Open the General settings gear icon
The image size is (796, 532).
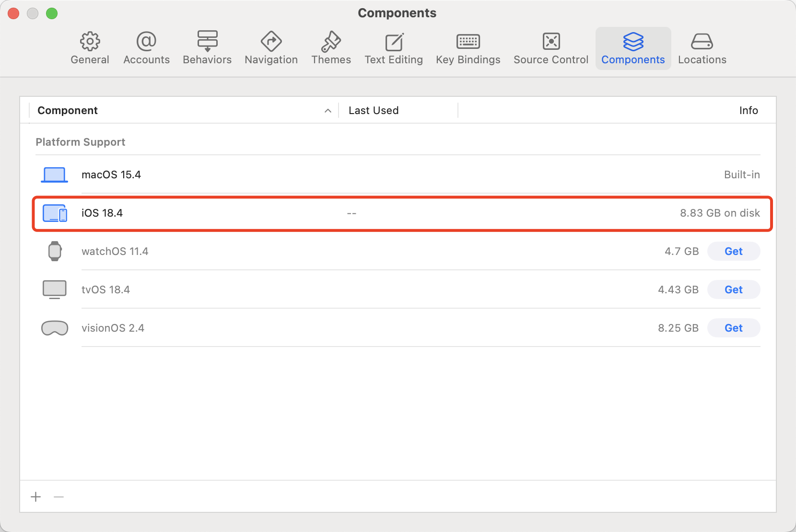tap(90, 42)
